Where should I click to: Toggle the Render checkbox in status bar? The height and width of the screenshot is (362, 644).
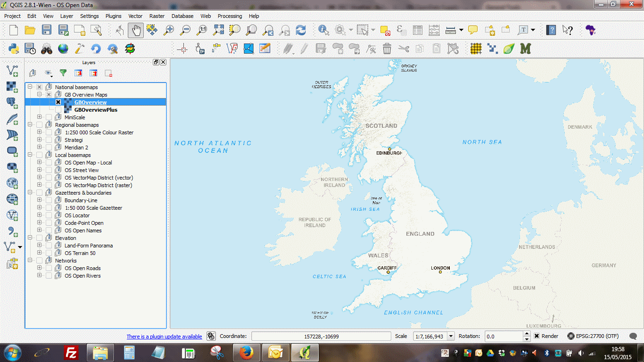(537, 336)
